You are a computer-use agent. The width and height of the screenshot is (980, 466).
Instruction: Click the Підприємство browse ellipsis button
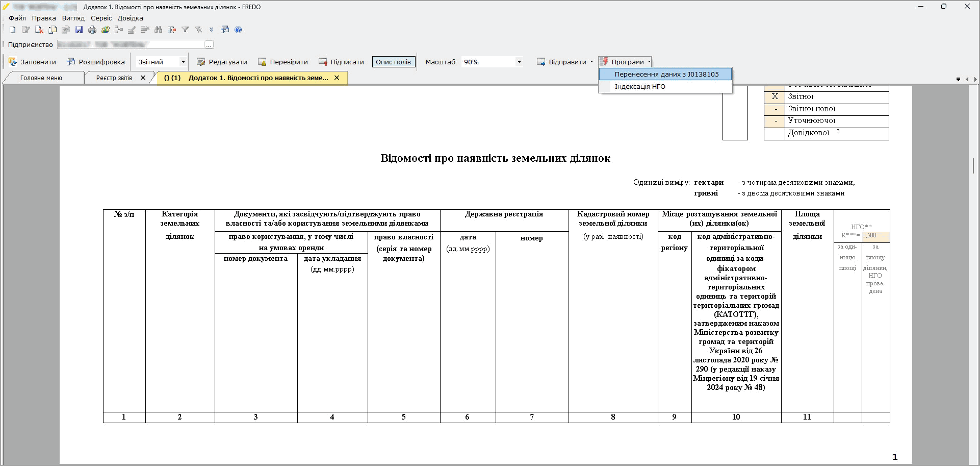point(209,45)
